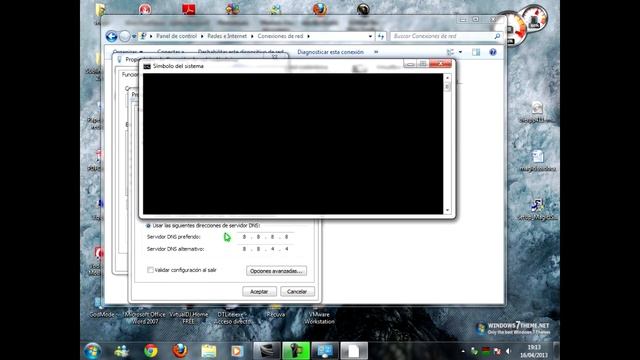The image size is (640, 360).
Task: Click the scroll up arrow in command prompt
Action: pos(447,78)
